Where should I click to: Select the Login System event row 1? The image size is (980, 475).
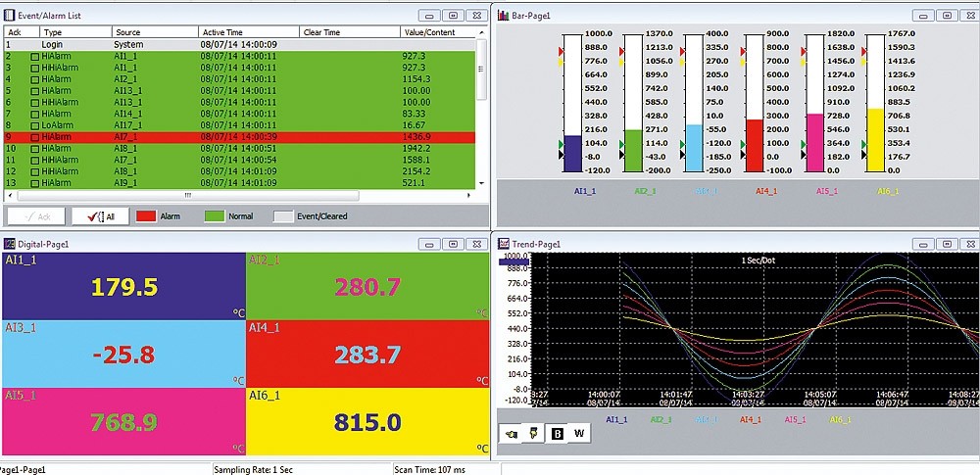[x=239, y=44]
